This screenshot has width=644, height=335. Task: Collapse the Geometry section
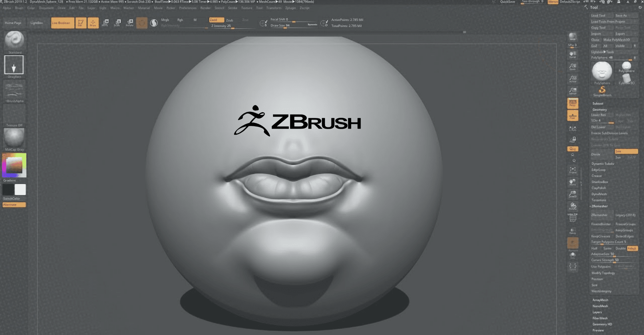click(x=599, y=110)
